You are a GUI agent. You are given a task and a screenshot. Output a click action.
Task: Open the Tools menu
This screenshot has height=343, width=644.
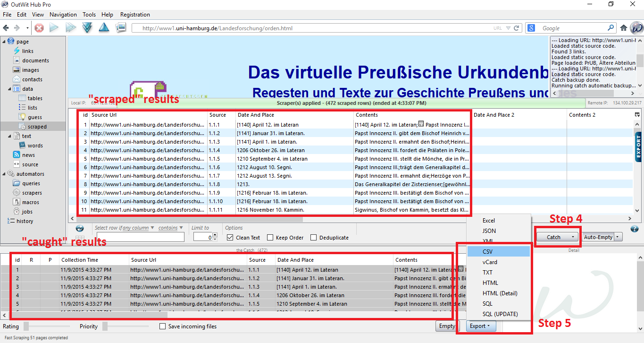89,15
